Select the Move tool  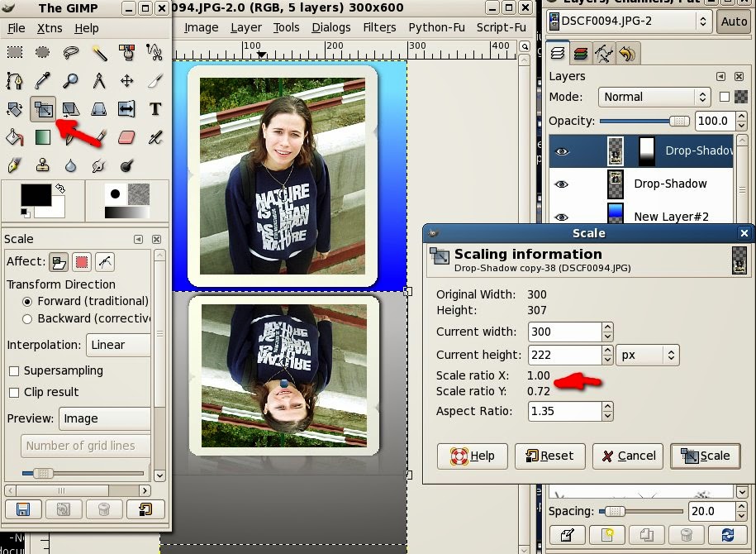pyautogui.click(x=126, y=80)
